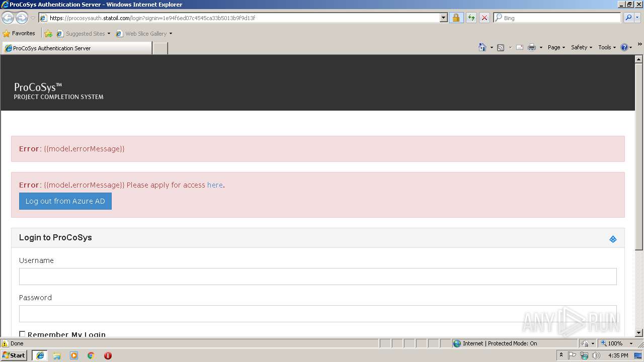Open the Page menu
This screenshot has height=362, width=644.
coord(556,47)
